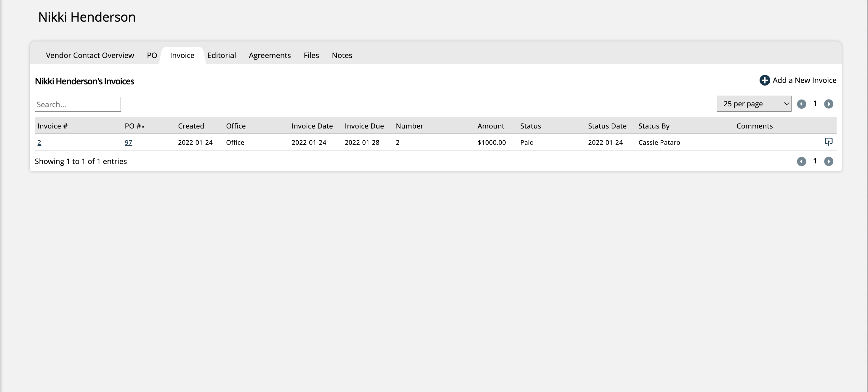Select the Notes tab
The image size is (868, 392).
pyautogui.click(x=342, y=55)
